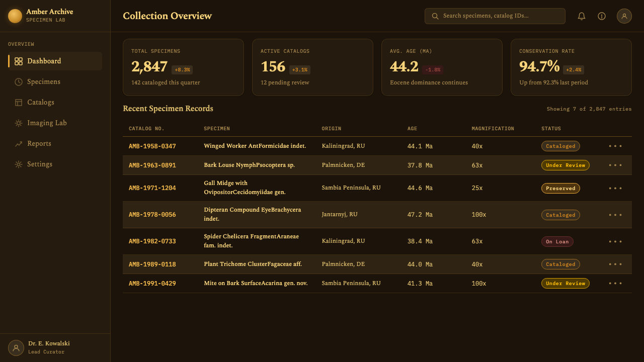The height and width of the screenshot is (362, 644).
Task: Sort by Age column header
Action: [412, 129]
